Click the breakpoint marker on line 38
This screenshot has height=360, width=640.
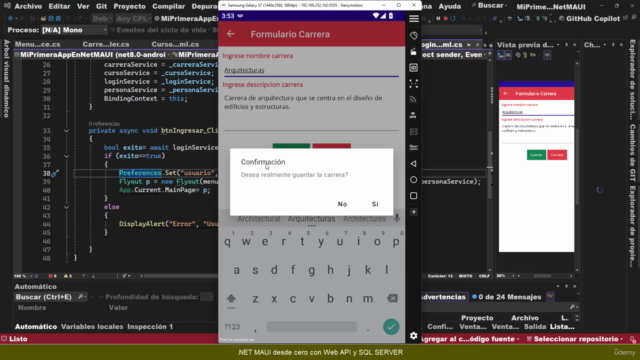(x=54, y=173)
